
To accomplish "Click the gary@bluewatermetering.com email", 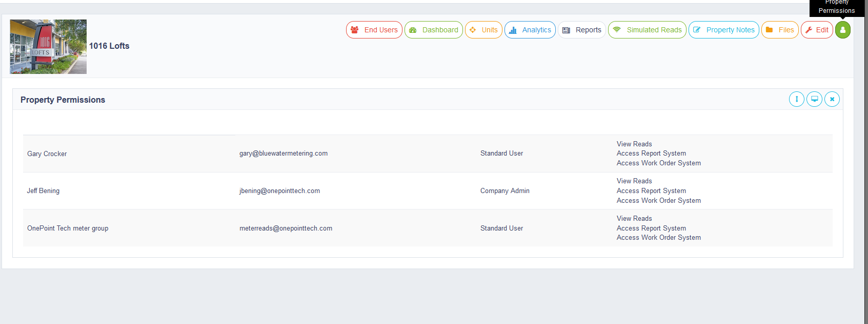I will [x=284, y=153].
